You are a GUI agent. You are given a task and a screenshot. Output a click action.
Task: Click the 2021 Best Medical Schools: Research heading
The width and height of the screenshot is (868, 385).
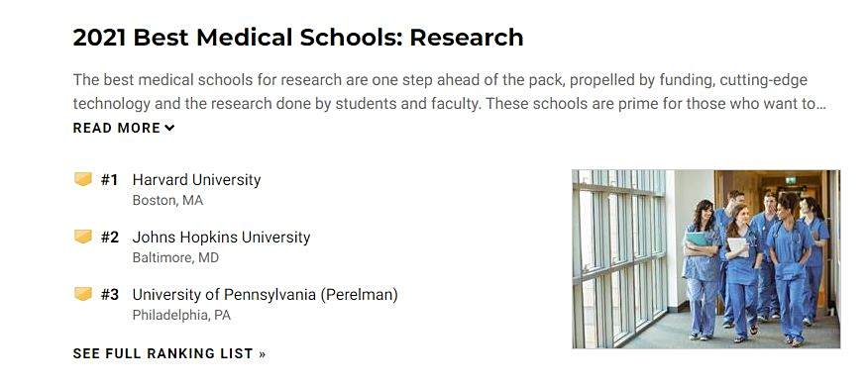[298, 38]
